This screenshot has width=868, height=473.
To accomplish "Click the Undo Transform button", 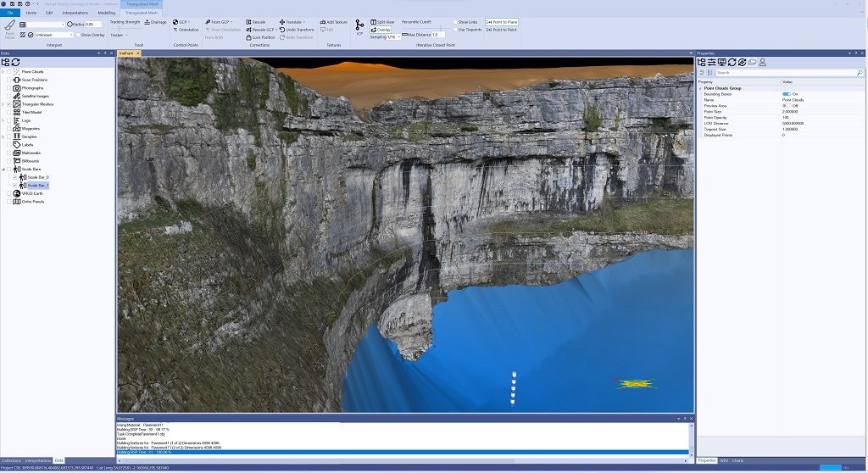I will pos(297,30).
